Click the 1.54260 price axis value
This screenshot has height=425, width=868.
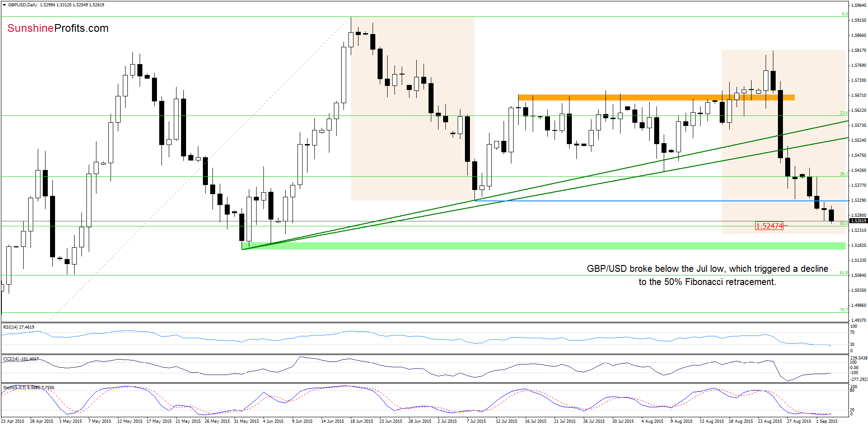(x=858, y=170)
